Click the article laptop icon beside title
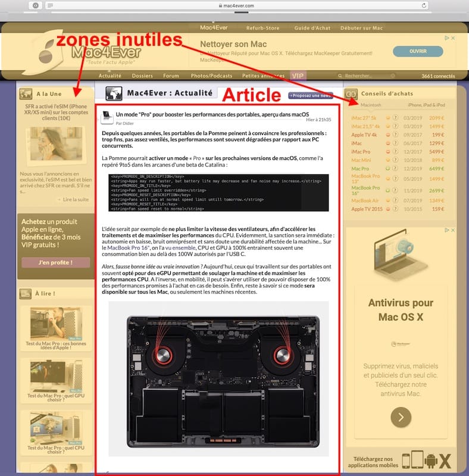 (x=107, y=117)
